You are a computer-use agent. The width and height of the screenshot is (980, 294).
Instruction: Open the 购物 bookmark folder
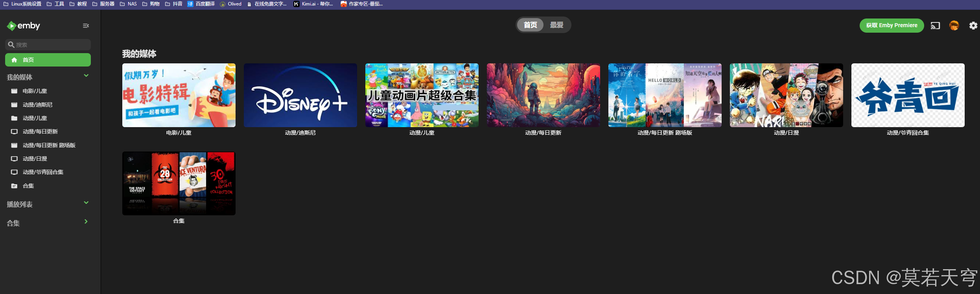pos(151,4)
